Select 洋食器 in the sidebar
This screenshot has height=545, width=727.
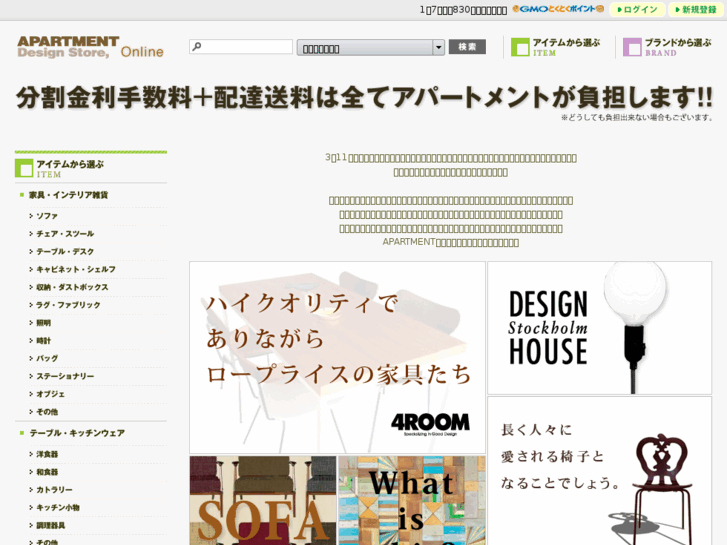pos(47,454)
